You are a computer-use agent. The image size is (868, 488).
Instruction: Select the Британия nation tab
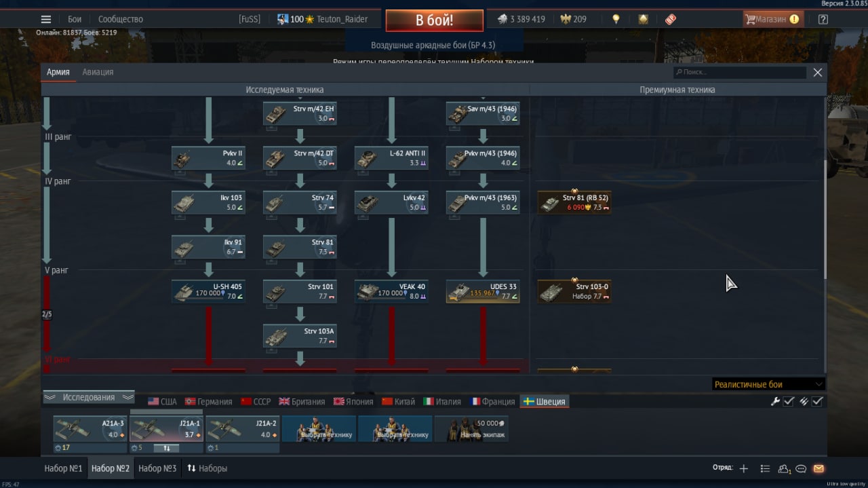(302, 401)
